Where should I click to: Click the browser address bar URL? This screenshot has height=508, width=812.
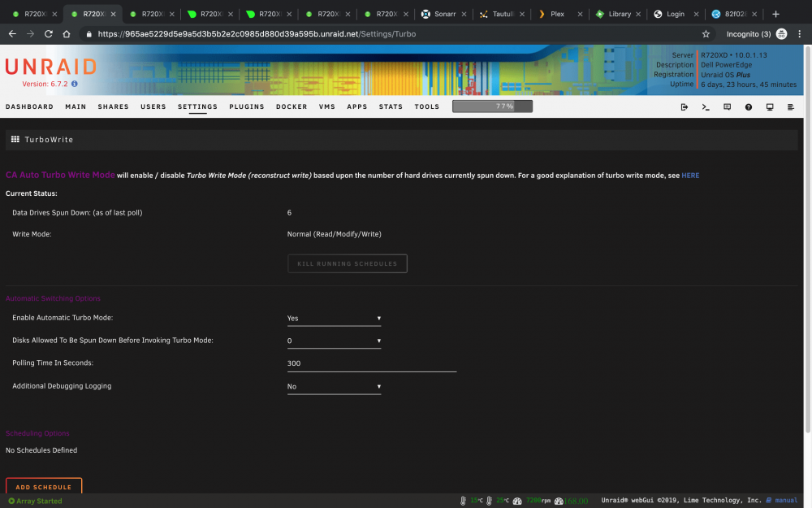click(x=257, y=33)
